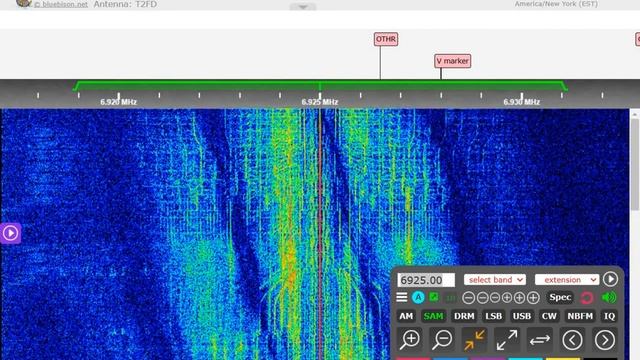Open the select band dropdown
The image size is (640, 360).
495,280
